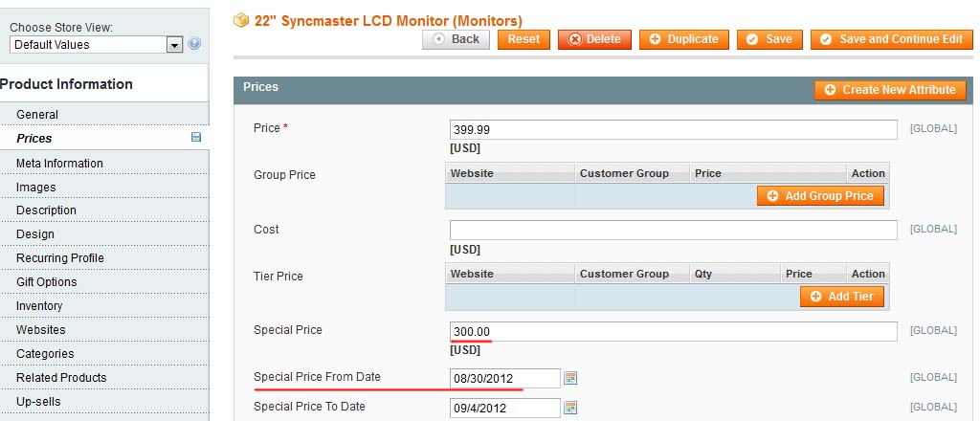
Task: Click the Duplicate button
Action: (x=683, y=39)
